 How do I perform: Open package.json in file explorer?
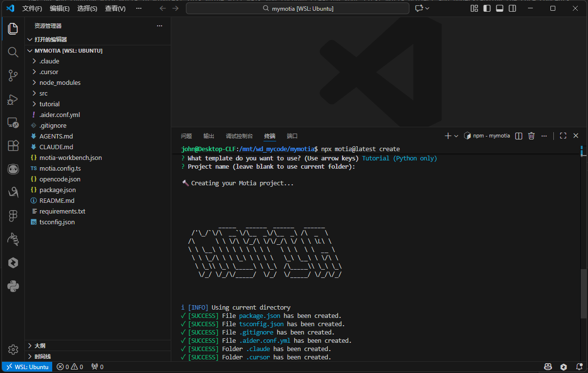(98, 190)
